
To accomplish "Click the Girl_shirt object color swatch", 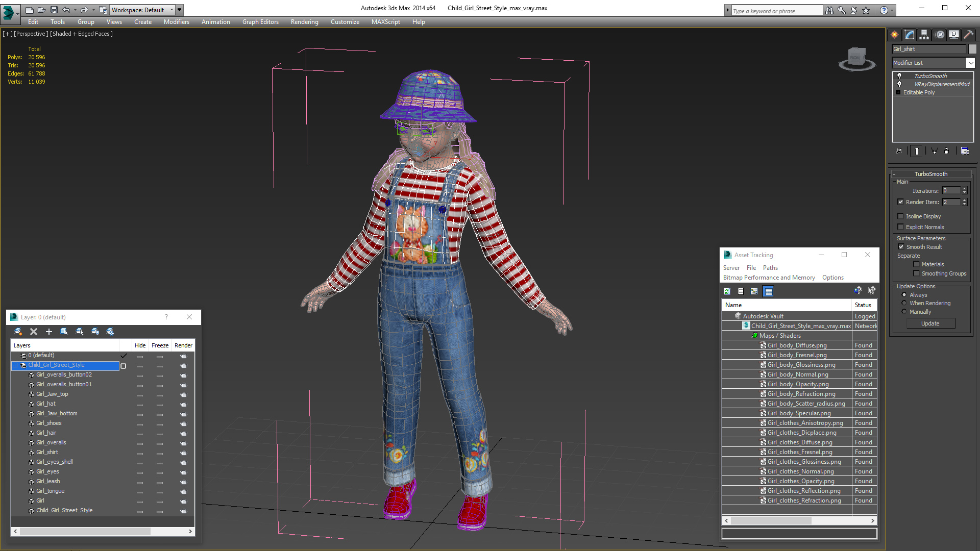I will point(972,49).
